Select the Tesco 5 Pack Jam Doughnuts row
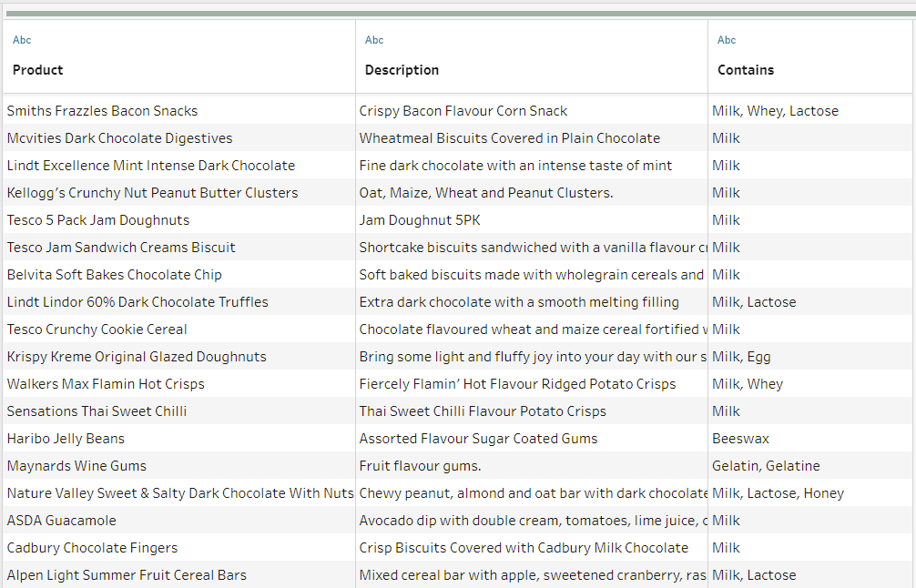This screenshot has height=588, width=916. tap(98, 220)
